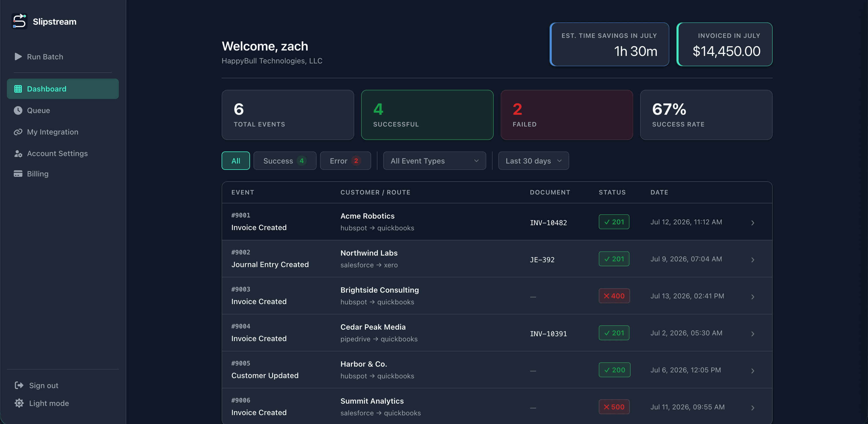Select the All filter tab
This screenshot has width=868, height=424.
pos(236,161)
